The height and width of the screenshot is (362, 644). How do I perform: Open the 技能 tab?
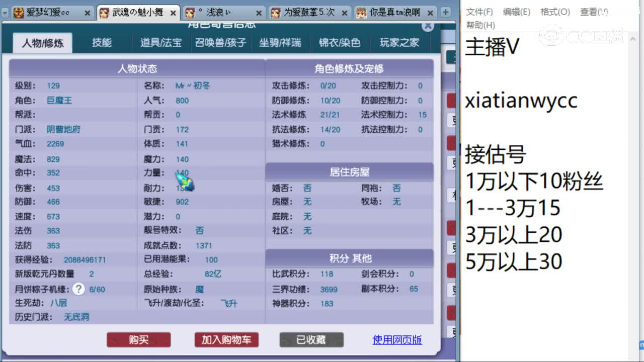tap(102, 43)
